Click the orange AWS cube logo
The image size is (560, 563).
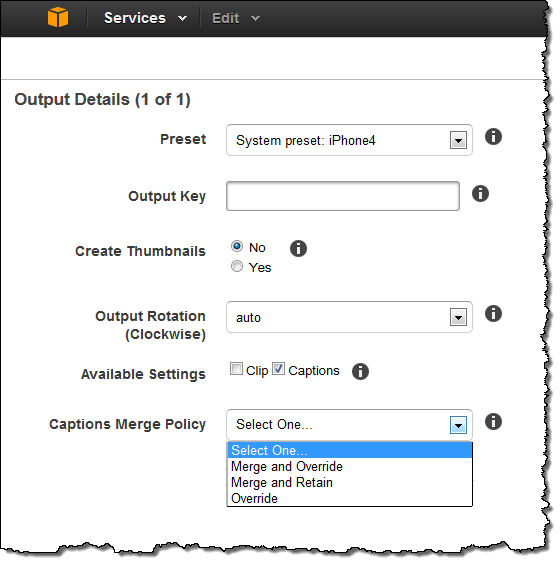point(58,17)
